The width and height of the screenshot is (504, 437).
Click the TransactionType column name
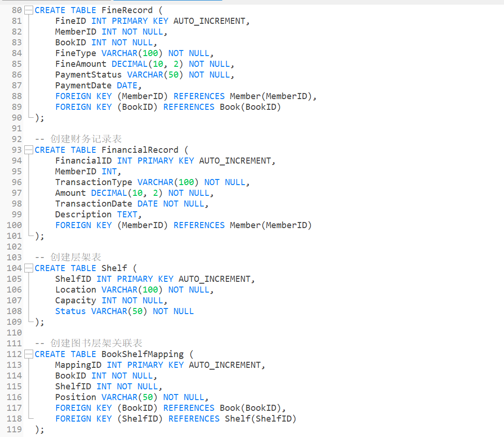coord(94,182)
